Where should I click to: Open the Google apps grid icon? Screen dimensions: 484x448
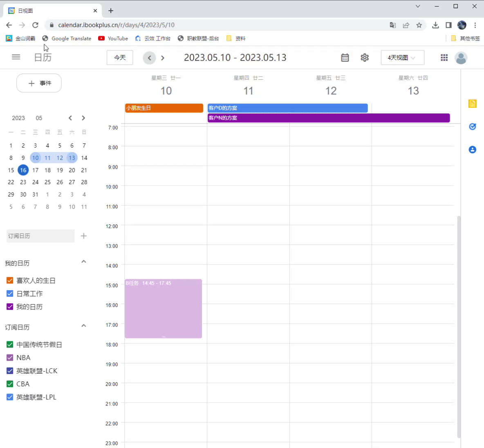click(444, 58)
